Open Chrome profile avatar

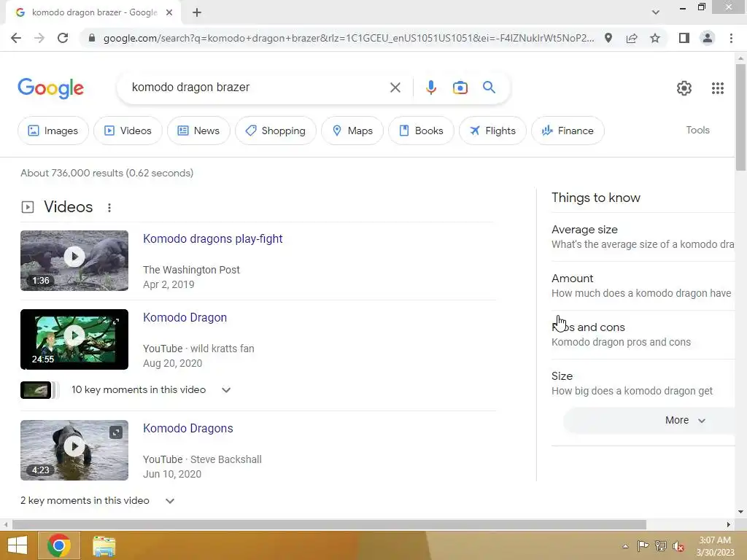(x=708, y=38)
